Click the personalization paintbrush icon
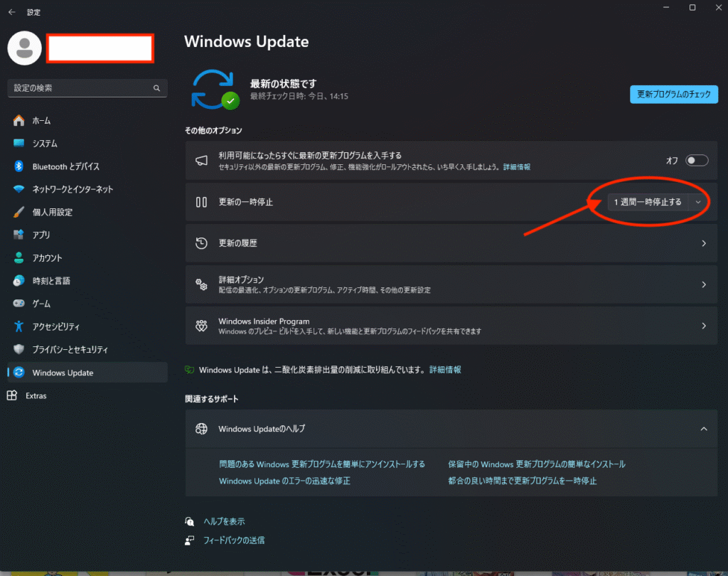This screenshot has height=576, width=728. pyautogui.click(x=18, y=213)
